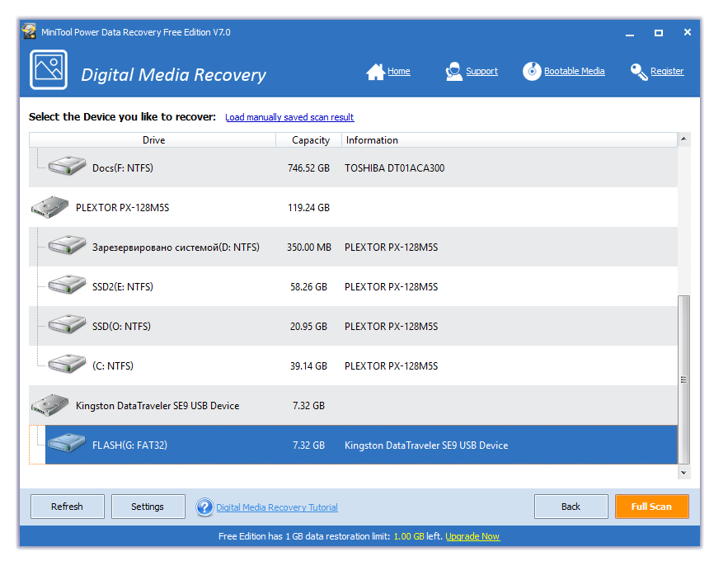Screen dimensions: 728x561
Task: Select the SSD2(E: NTFS) partition
Action: point(122,287)
